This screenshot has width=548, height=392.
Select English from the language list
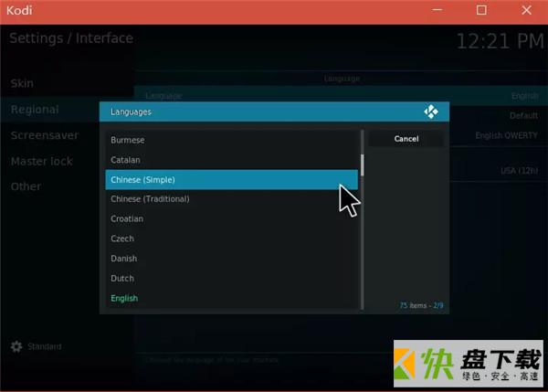click(x=231, y=298)
